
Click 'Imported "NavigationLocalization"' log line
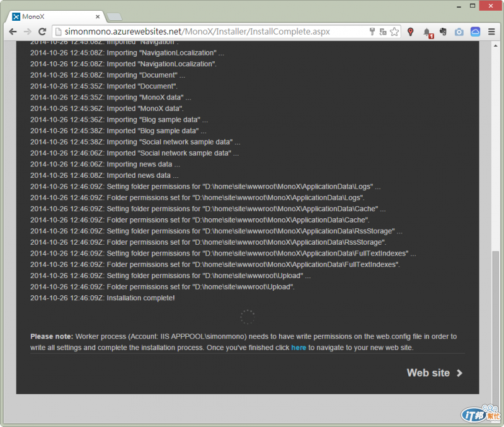123,64
